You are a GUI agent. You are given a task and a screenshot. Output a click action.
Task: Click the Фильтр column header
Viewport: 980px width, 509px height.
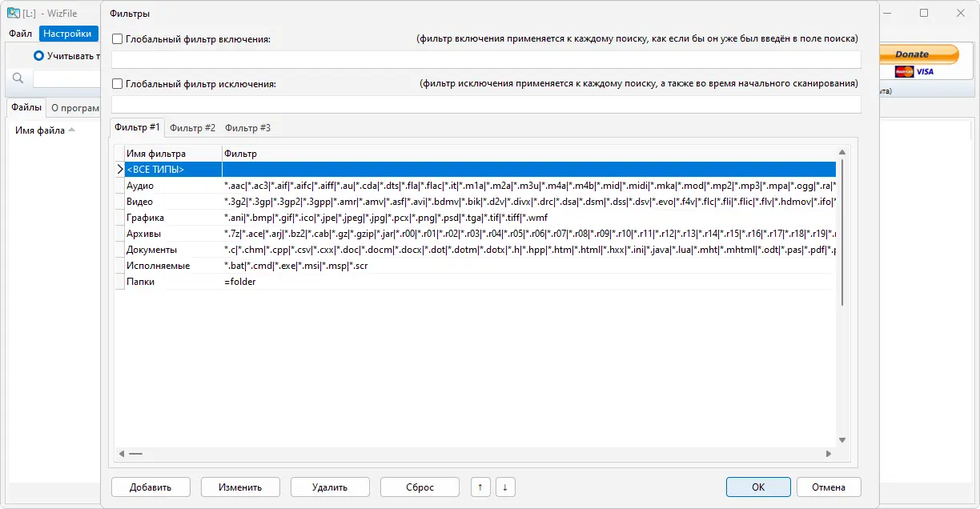coord(528,154)
